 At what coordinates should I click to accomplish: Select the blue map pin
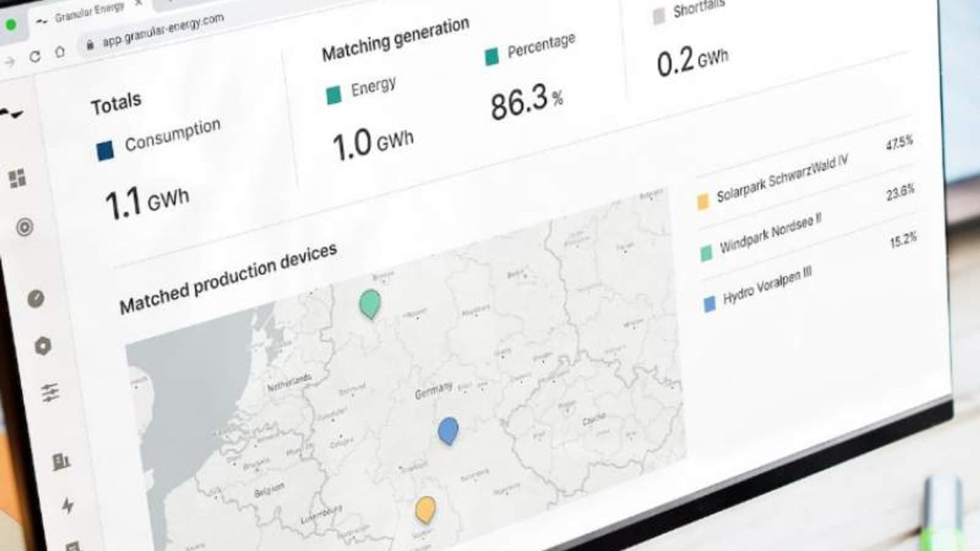pos(448,430)
